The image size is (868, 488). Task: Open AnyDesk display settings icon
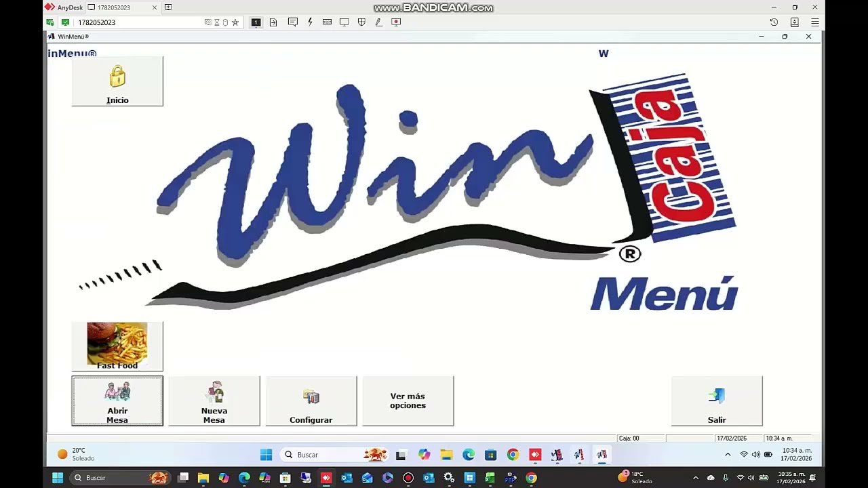[344, 22]
